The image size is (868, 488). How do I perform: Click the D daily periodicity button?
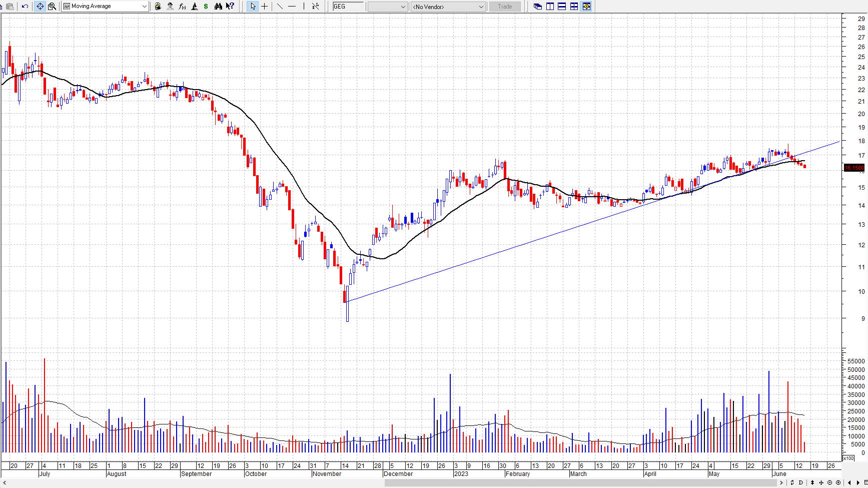tap(801, 482)
